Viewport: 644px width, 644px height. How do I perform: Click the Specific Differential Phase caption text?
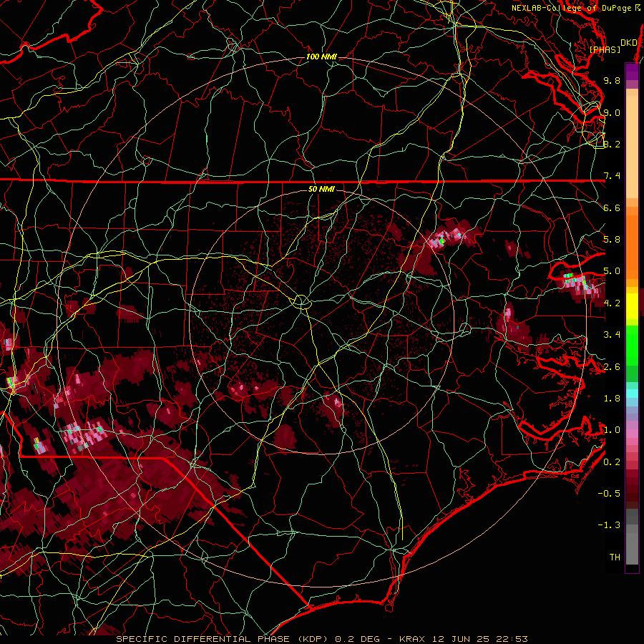coord(322,639)
